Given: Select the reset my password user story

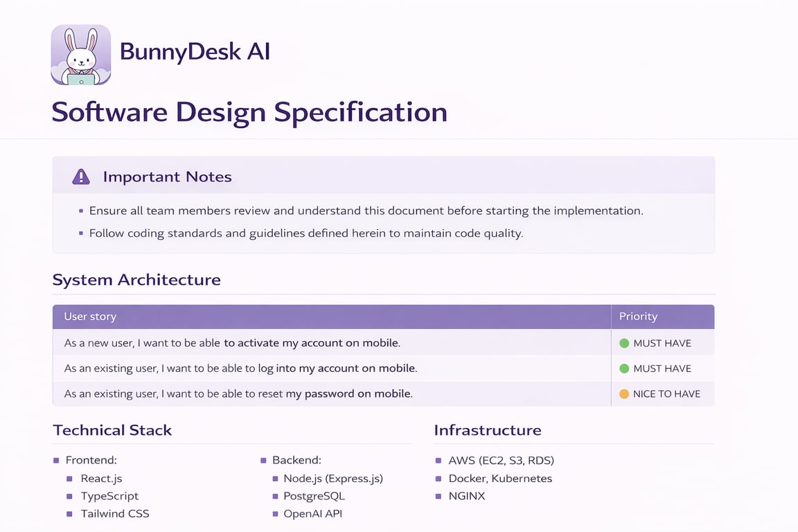Looking at the screenshot, I should click(238, 393).
